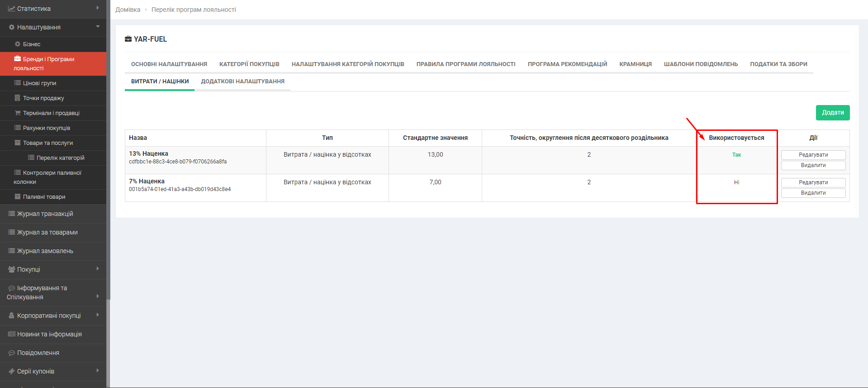Click the briefcase icon beside YAR-FUEL
868x388 pixels.
(x=128, y=39)
